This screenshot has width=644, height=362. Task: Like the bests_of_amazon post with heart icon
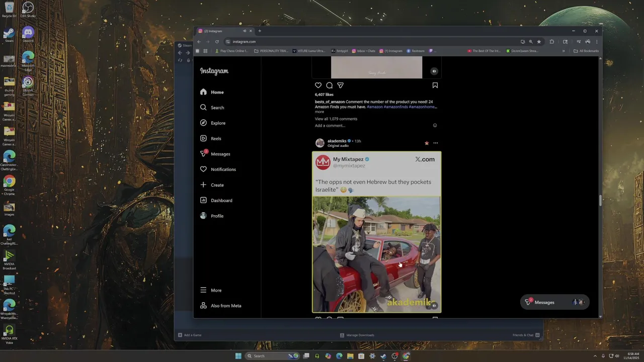[x=318, y=85]
